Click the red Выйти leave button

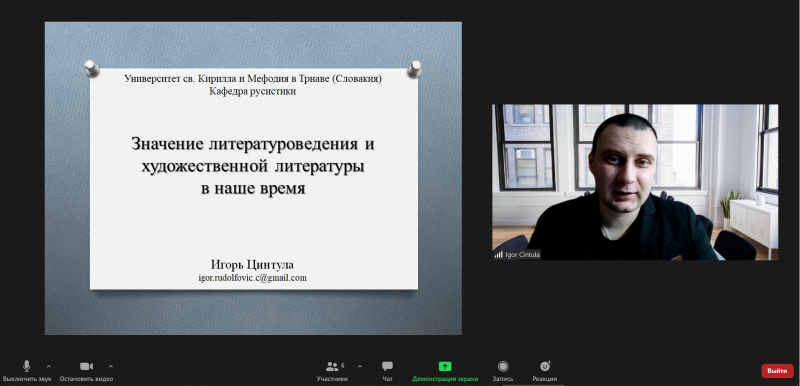pyautogui.click(x=777, y=371)
